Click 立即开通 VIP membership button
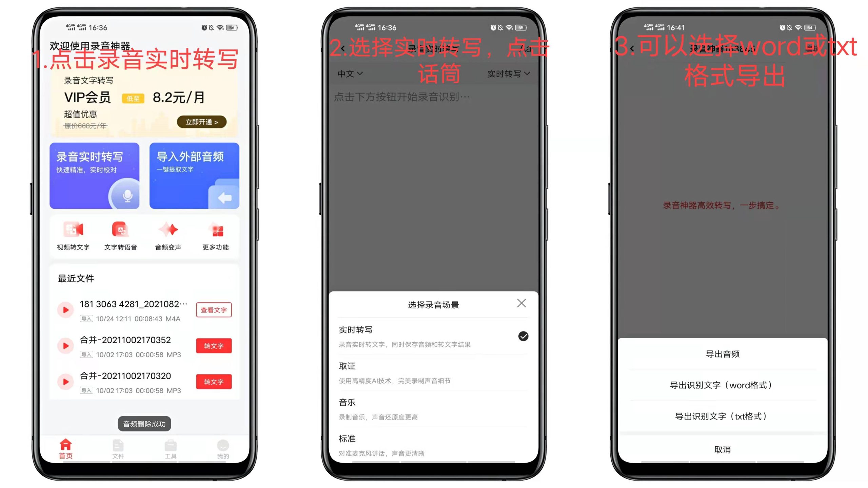This screenshot has height=488, width=868. [x=202, y=122]
